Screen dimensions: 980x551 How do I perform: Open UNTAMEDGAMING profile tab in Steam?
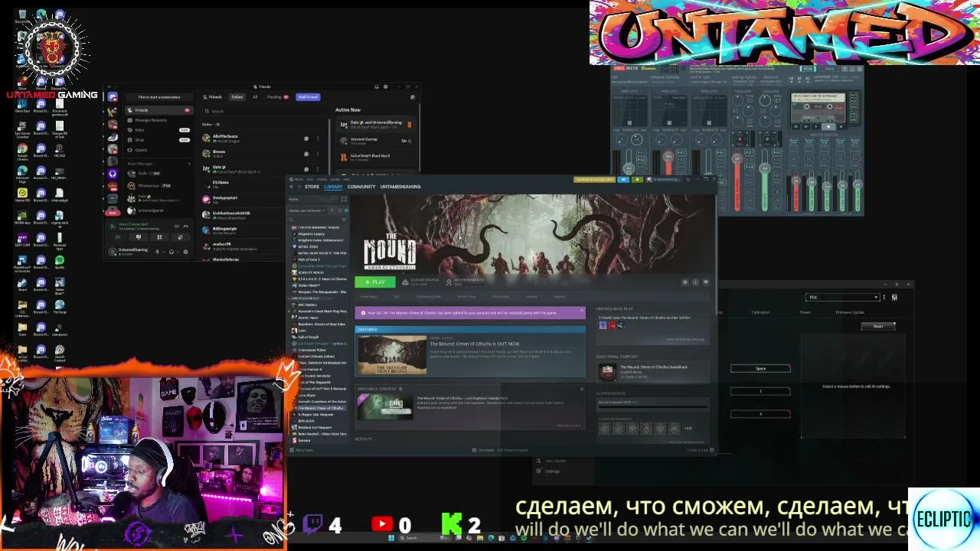pyautogui.click(x=400, y=187)
